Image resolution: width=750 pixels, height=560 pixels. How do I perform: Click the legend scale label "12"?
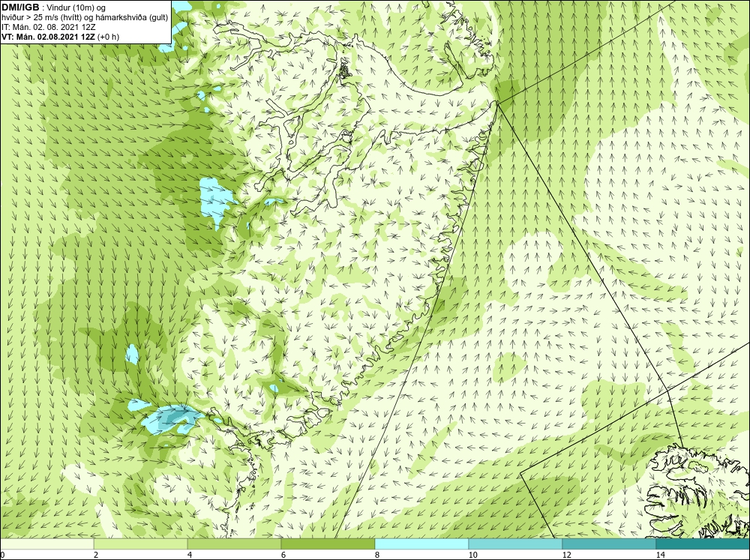[567, 555]
